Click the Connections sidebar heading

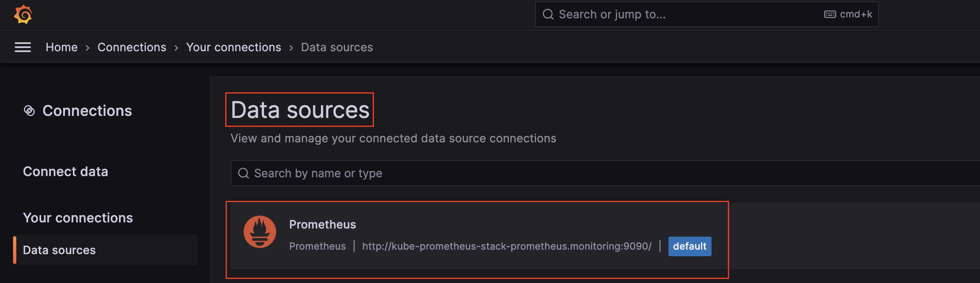click(87, 111)
